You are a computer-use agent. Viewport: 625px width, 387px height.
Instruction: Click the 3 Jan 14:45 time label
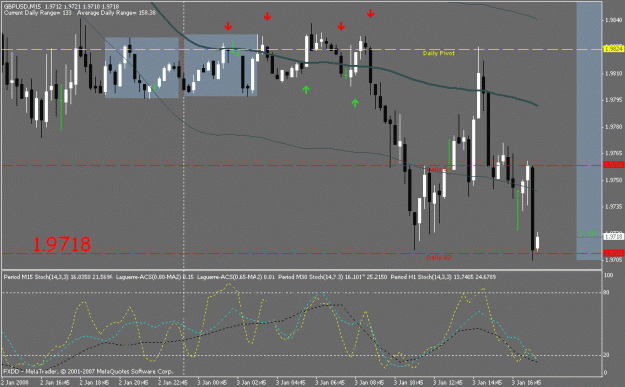[x=487, y=383]
